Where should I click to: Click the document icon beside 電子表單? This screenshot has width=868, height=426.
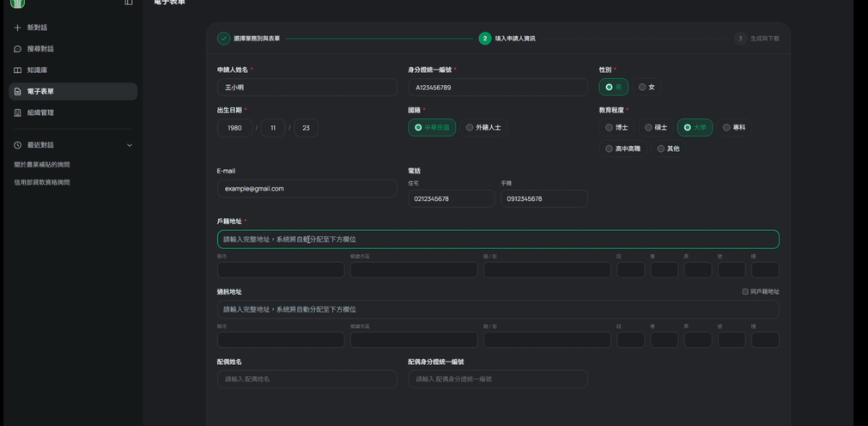tap(18, 91)
